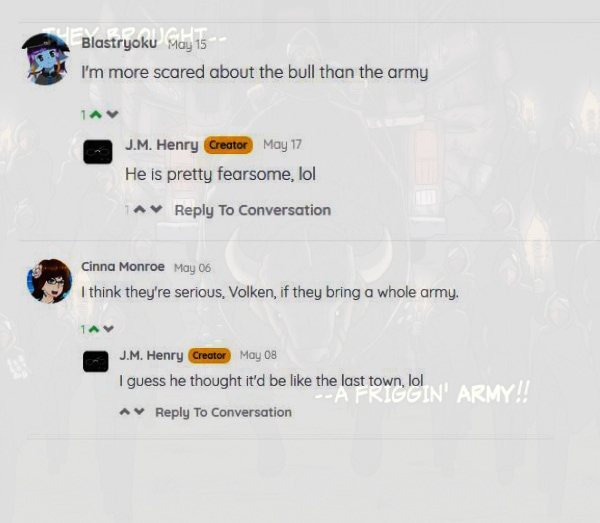Click the Creator badge beside May 08

[209, 355]
